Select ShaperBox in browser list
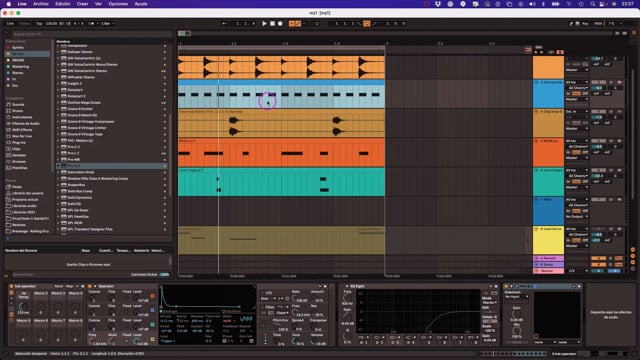The width and height of the screenshot is (640, 360). (x=111, y=185)
